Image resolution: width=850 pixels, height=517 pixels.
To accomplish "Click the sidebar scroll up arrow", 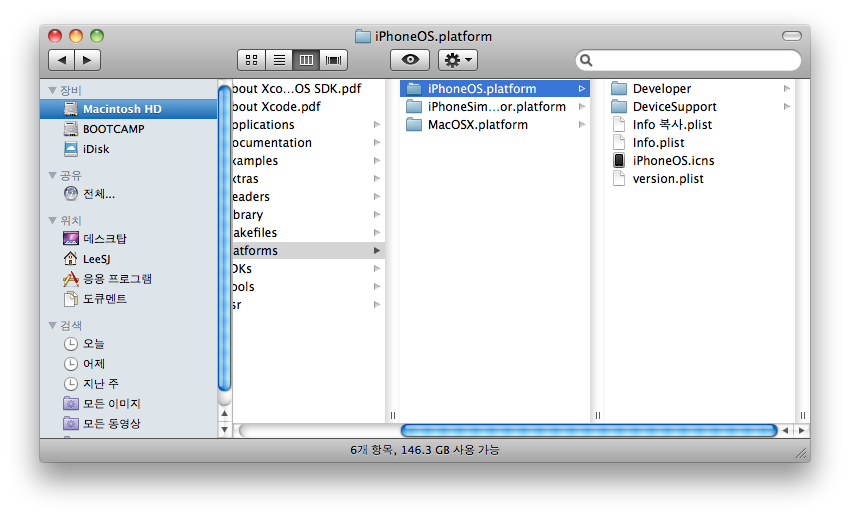I will (224, 413).
